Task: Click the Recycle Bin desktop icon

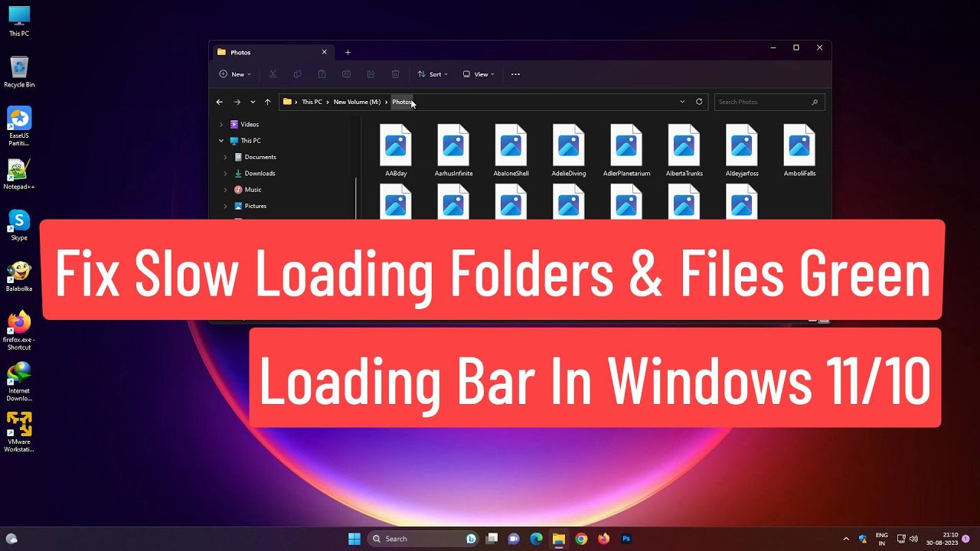Action: 19,72
